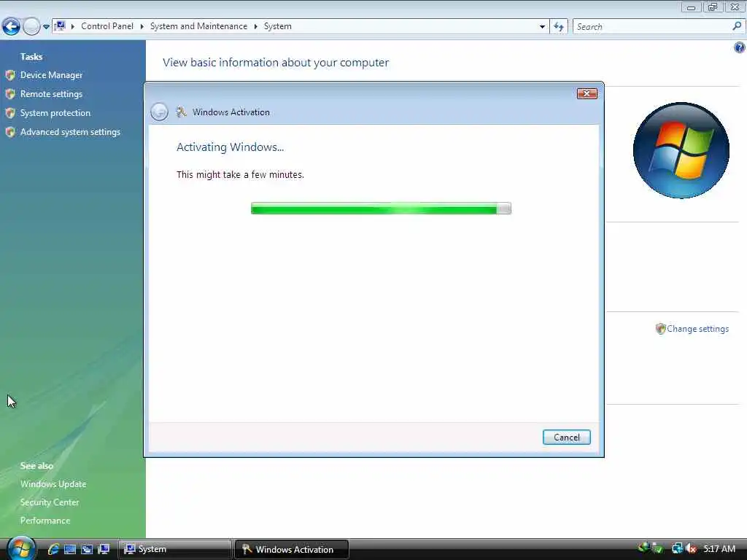Expand arrow before Control Panel breadcrumb
This screenshot has width=747, height=560.
pos(73,27)
